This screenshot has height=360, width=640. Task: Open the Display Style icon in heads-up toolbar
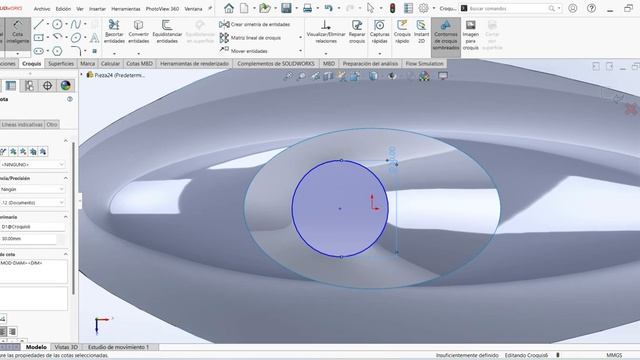373,76
